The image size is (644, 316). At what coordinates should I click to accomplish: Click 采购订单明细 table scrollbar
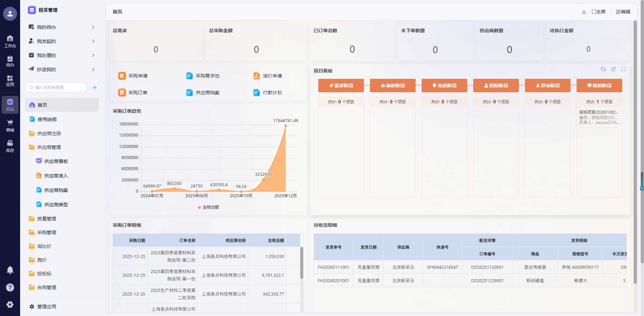pyautogui.click(x=302, y=263)
